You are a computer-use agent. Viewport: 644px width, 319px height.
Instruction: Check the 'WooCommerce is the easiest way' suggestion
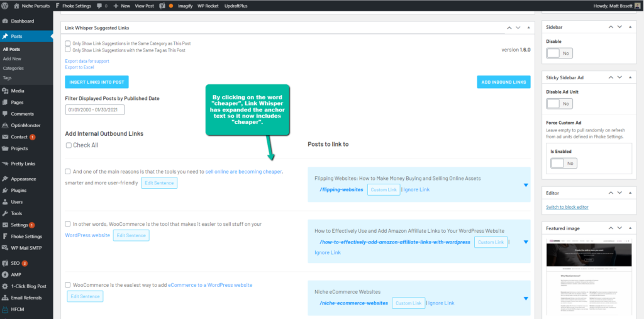pyautogui.click(x=68, y=285)
